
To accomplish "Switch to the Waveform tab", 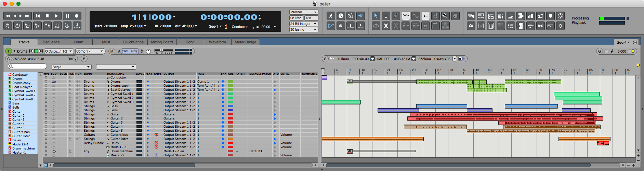I will tap(218, 42).
